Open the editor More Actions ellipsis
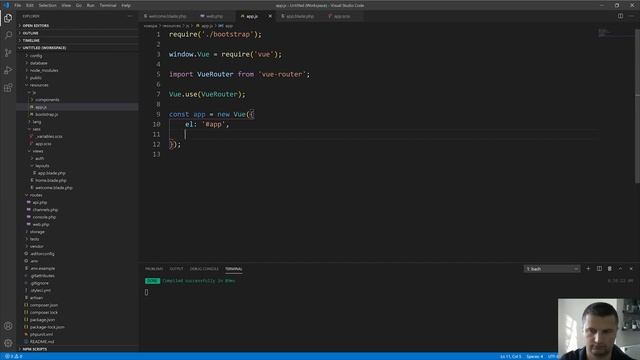The image size is (640, 360). coord(631,16)
